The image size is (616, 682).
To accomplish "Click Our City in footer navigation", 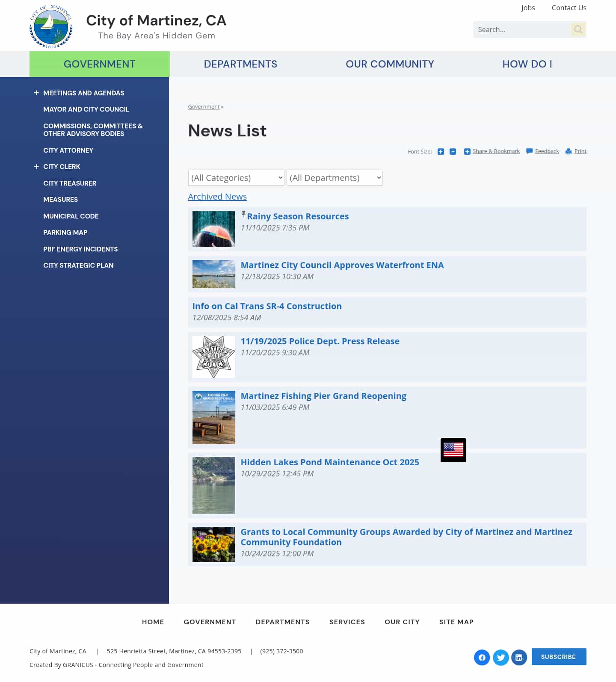I will pos(402,622).
